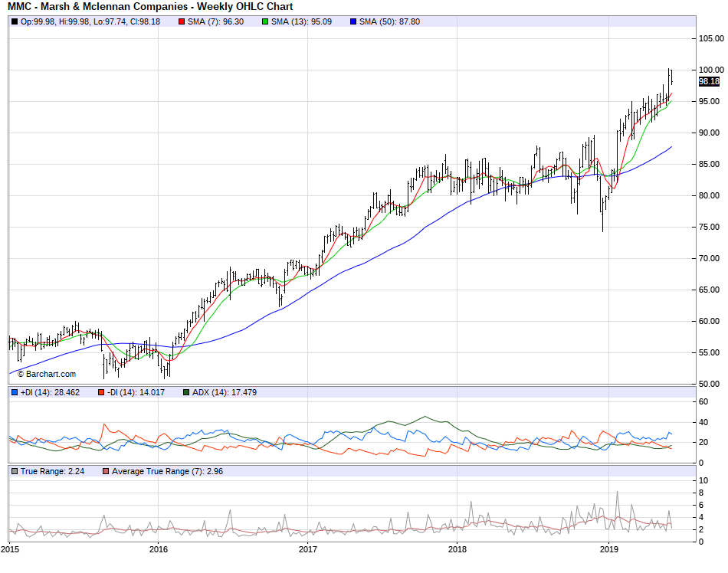
Task: Click the 55.00 price axis label
Action: pyautogui.click(x=709, y=352)
